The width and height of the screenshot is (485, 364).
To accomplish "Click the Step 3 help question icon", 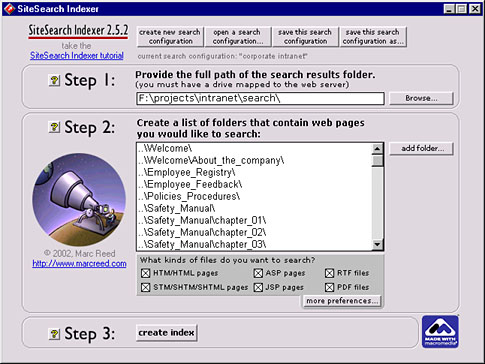I will (x=54, y=334).
